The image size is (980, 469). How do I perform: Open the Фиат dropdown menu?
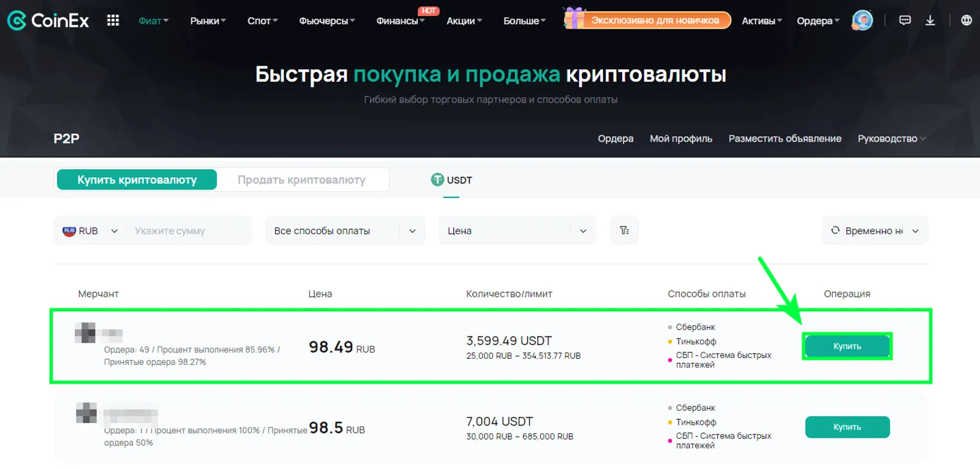pyautogui.click(x=153, y=21)
